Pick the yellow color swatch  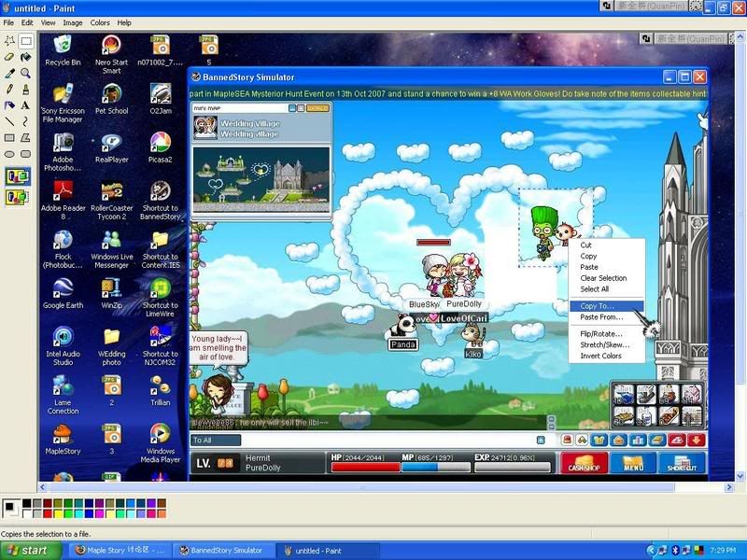58,512
